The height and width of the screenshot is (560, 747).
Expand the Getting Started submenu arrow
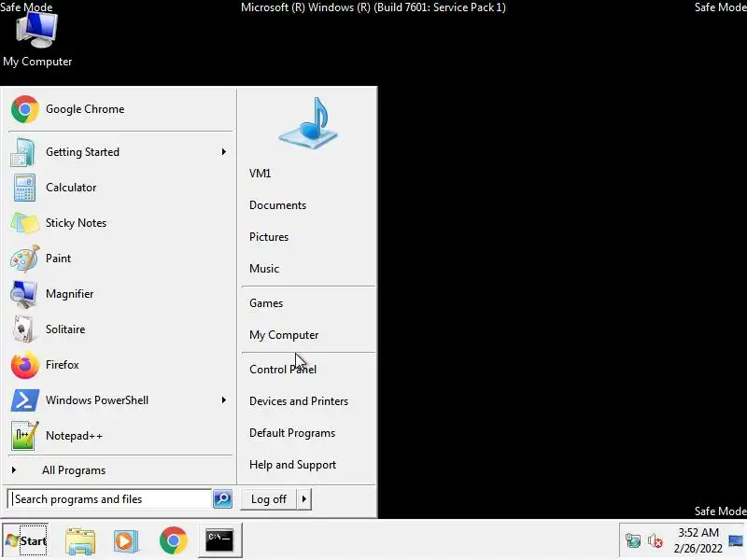(x=223, y=152)
